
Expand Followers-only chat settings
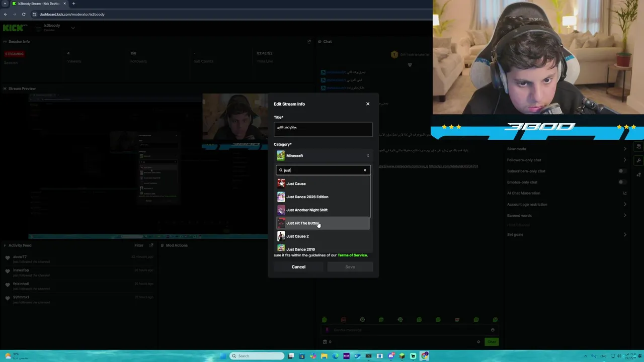567,160
